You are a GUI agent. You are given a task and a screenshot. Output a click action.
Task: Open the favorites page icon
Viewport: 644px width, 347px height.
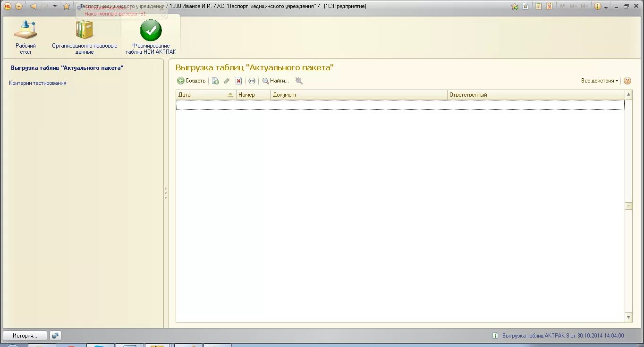tap(525, 6)
